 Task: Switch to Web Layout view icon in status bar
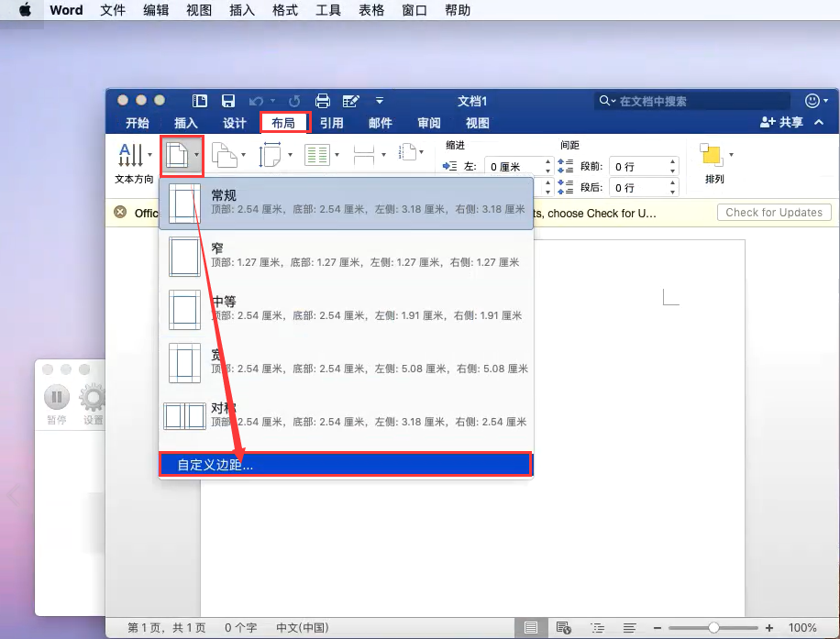coord(564,628)
